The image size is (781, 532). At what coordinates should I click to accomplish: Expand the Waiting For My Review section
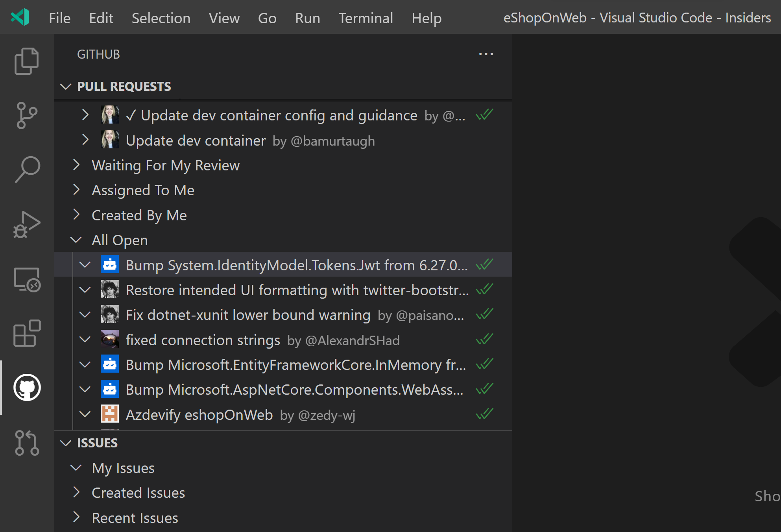point(76,165)
